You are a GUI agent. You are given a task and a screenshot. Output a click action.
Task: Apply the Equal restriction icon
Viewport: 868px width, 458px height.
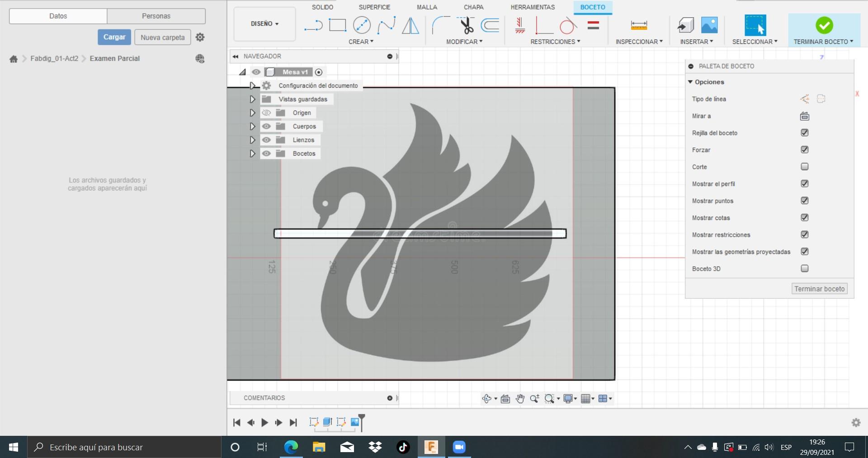pos(593,25)
